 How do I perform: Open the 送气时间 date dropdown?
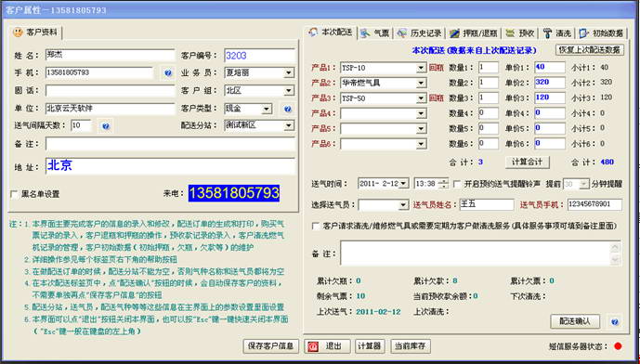pyautogui.click(x=403, y=184)
